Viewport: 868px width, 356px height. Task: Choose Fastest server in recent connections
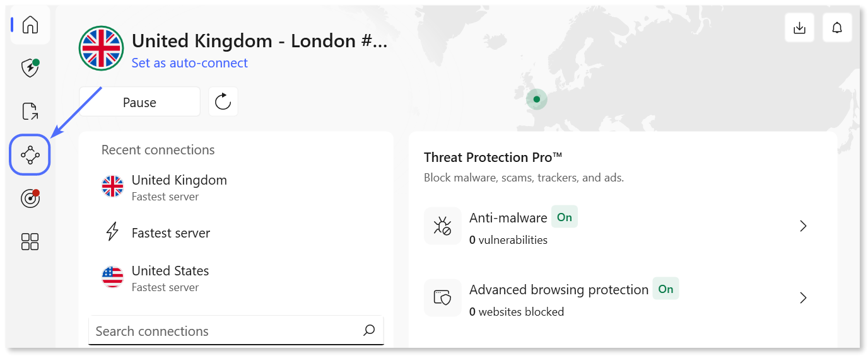pyautogui.click(x=170, y=233)
